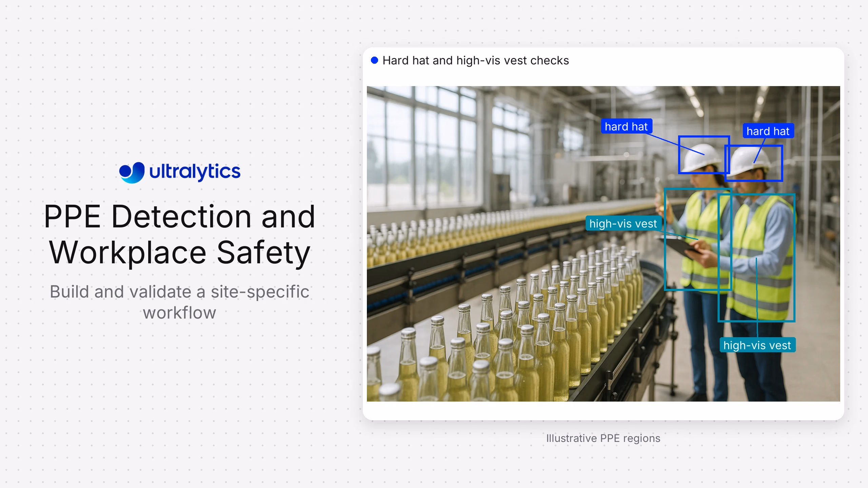Click the ultralytics wordmark text

pyautogui.click(x=195, y=172)
